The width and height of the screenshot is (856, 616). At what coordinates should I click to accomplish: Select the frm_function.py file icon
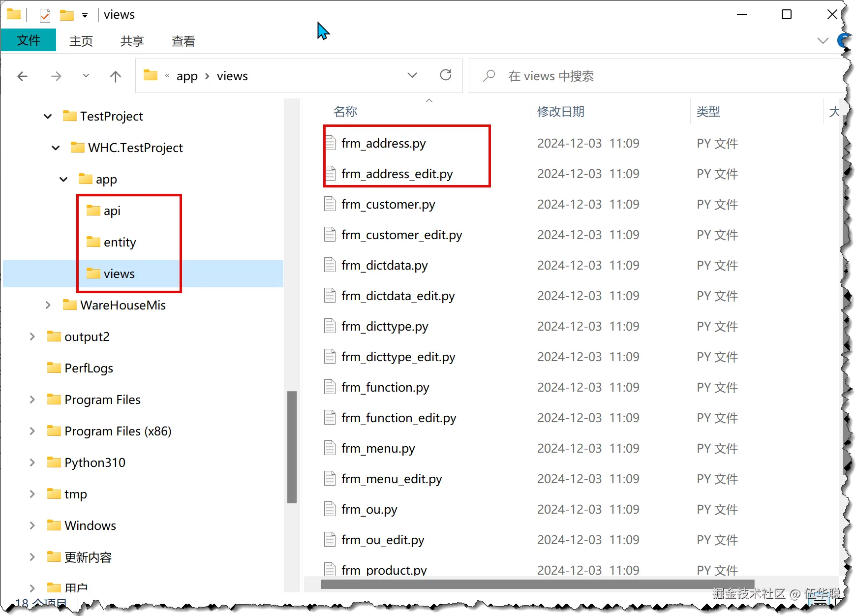[x=330, y=387]
